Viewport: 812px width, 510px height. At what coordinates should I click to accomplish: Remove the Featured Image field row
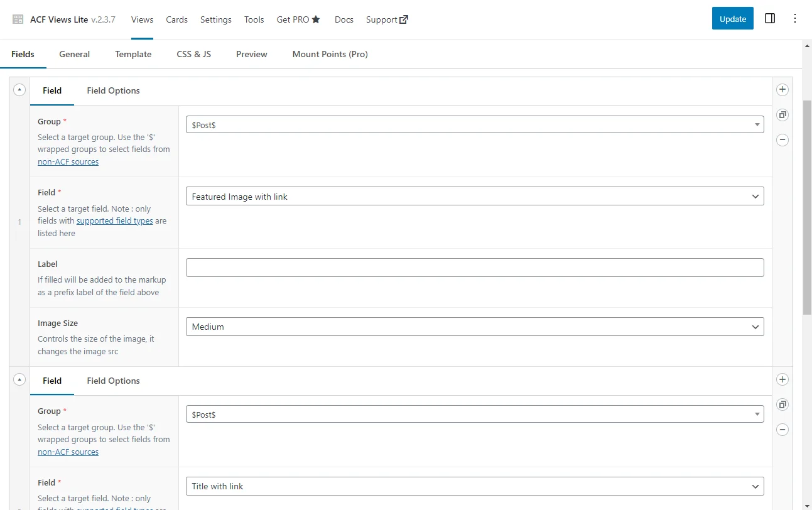782,140
